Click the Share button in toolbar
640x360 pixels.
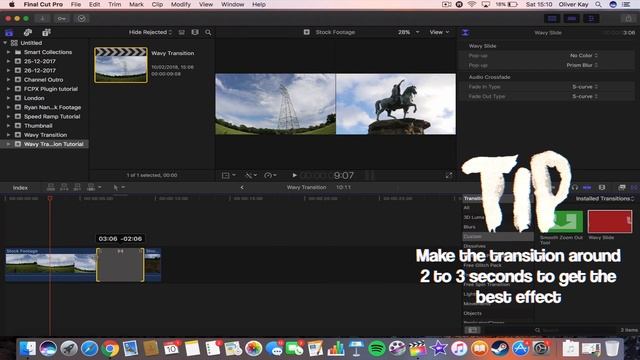628,18
